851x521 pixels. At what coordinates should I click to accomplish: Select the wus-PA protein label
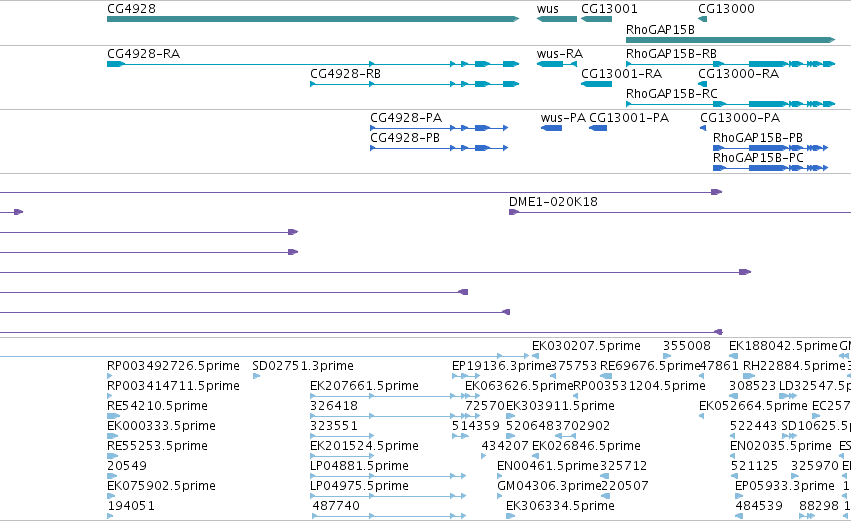click(563, 118)
